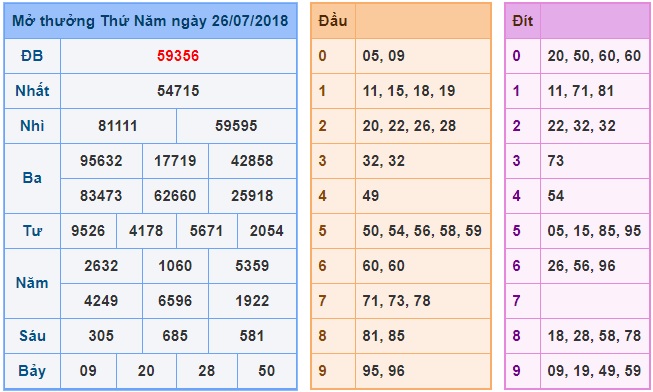Select Ba prize number 95632

101,161
